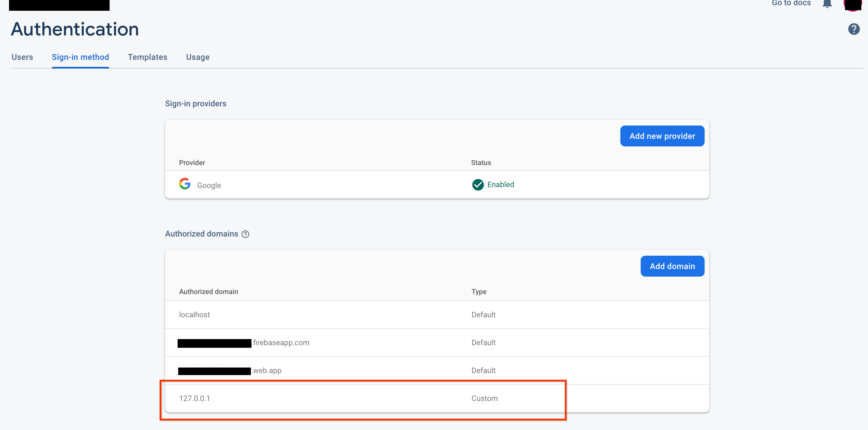Select the Sign-in method tab

(80, 57)
